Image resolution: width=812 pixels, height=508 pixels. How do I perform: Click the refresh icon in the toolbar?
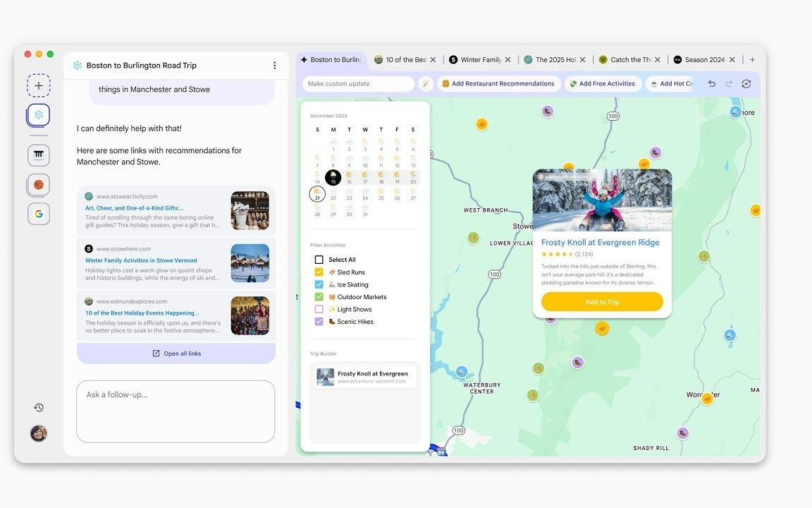click(x=746, y=84)
